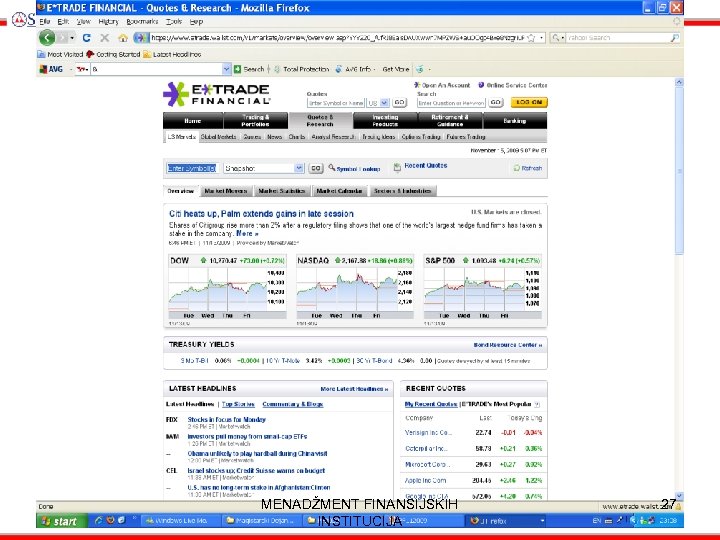This screenshot has width=720, height=540.
Task: Click GO button next to Quotes field
Action: click(x=399, y=102)
